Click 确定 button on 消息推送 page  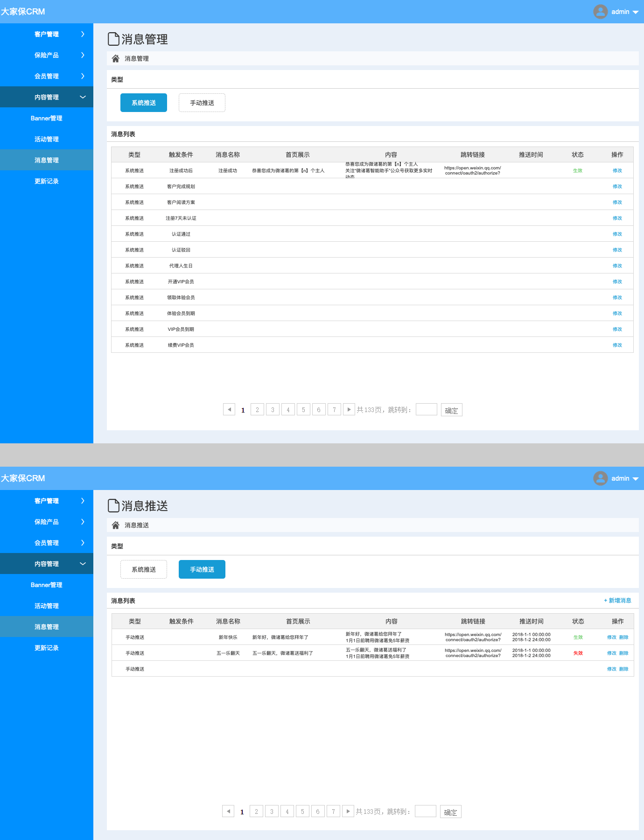pyautogui.click(x=451, y=812)
